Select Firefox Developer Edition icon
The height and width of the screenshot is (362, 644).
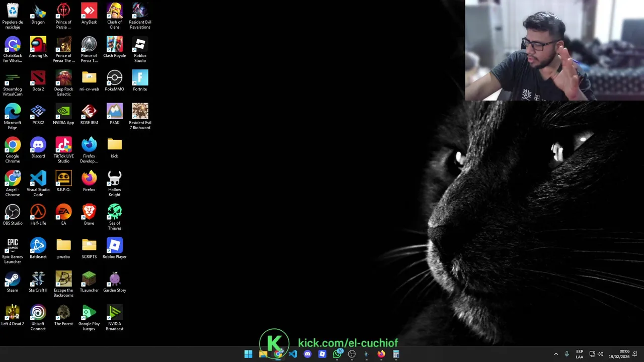(x=89, y=150)
